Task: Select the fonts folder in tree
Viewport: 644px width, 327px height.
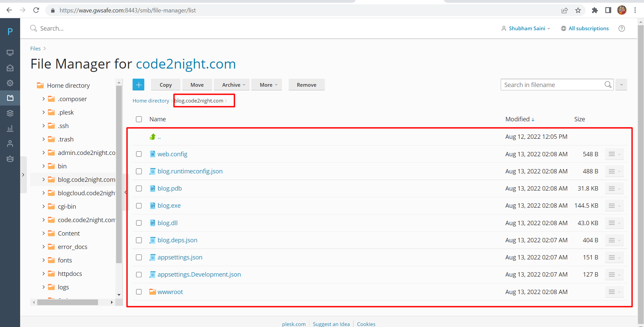Action: coord(65,260)
